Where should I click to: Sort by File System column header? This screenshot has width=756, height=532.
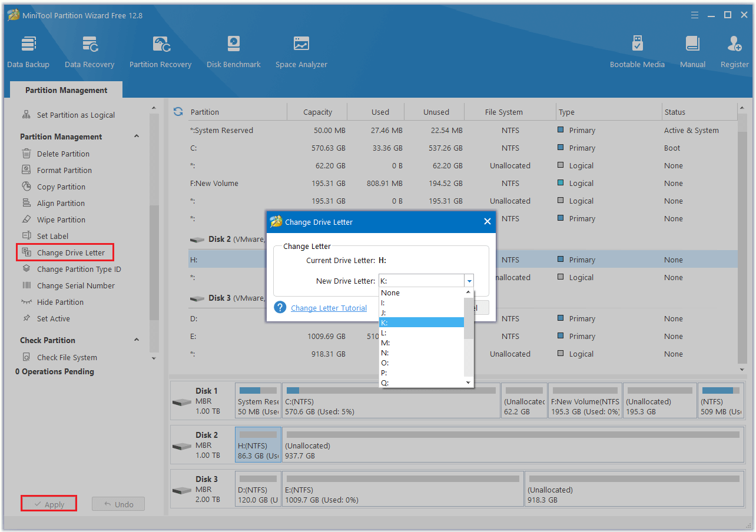[x=510, y=112]
